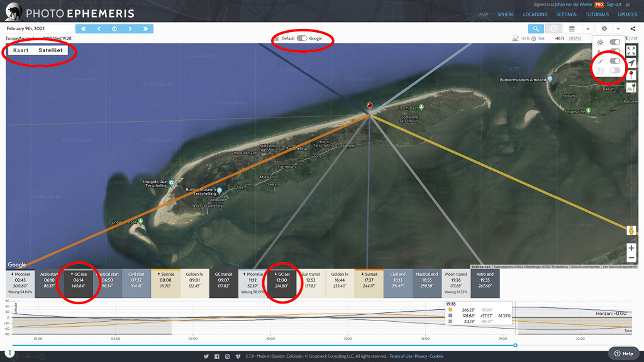Click the Bunkermuseum Ameland map marker
The width and height of the screenshot is (644, 362).
(550, 79)
